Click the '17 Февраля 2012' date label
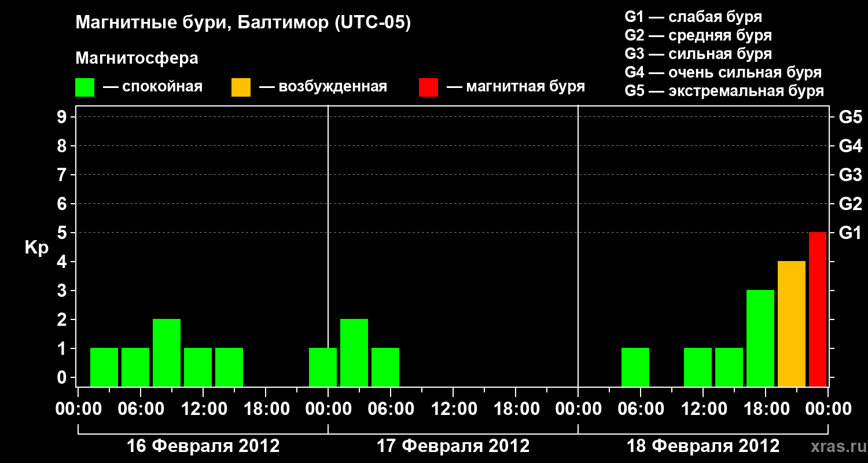Image resolution: width=868 pixels, height=463 pixels. (x=453, y=446)
